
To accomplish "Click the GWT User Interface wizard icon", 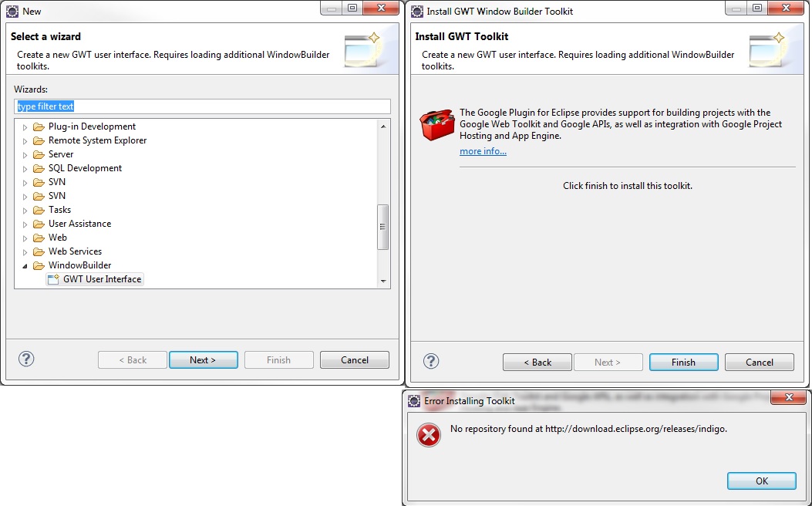I will point(53,279).
